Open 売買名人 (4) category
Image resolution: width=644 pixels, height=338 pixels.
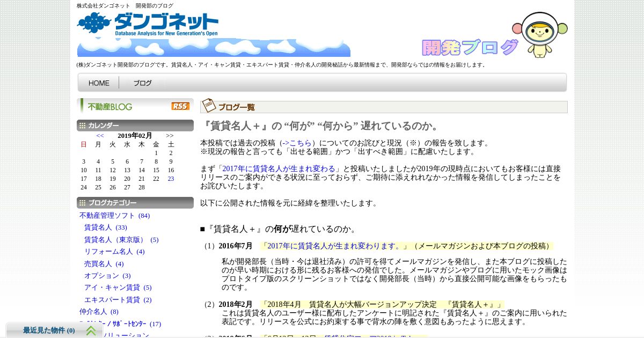click(x=104, y=264)
